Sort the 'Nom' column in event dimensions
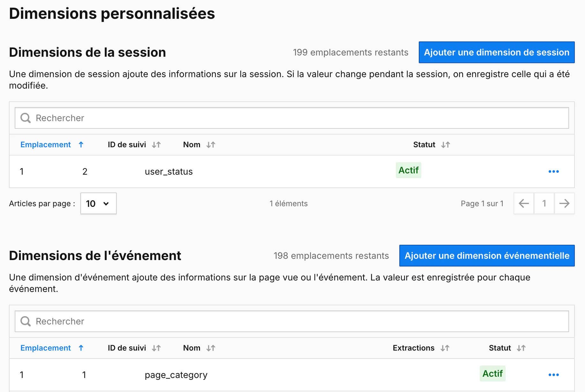 click(210, 348)
